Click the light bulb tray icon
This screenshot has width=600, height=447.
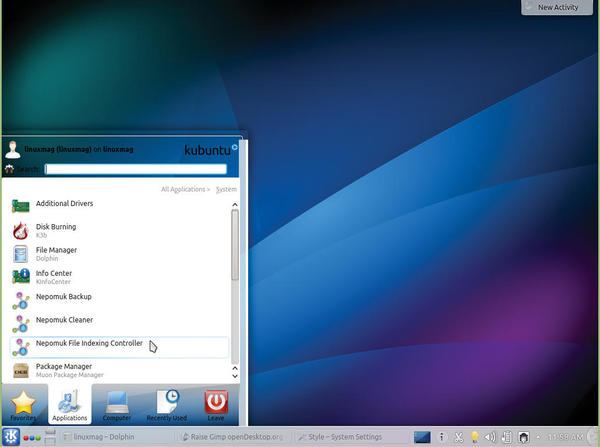click(474, 437)
